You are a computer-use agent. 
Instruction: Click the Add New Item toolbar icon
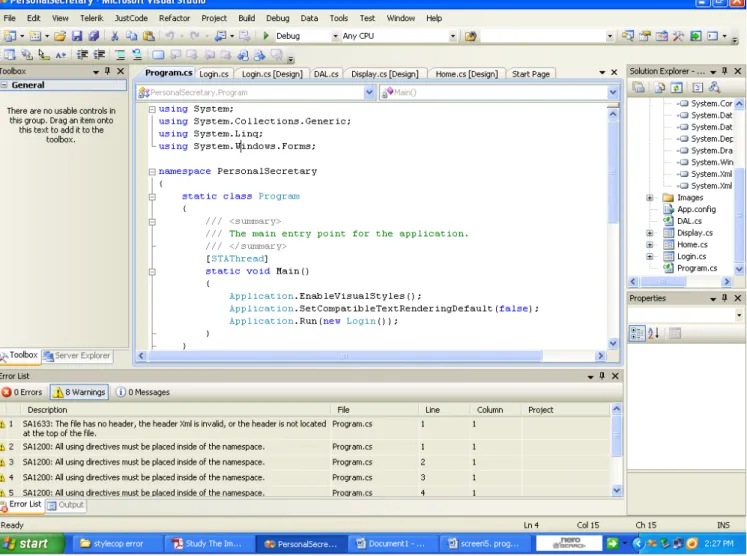[x=35, y=36]
